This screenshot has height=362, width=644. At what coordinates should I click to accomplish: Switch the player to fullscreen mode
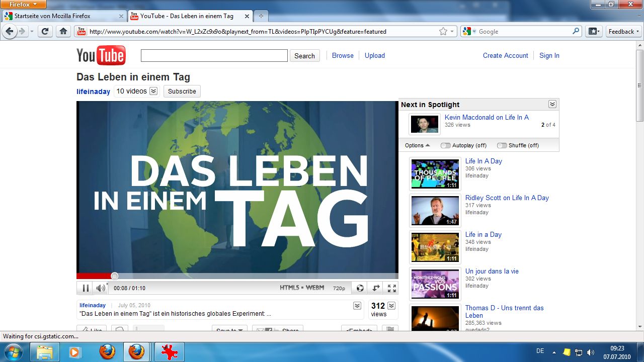[391, 288]
